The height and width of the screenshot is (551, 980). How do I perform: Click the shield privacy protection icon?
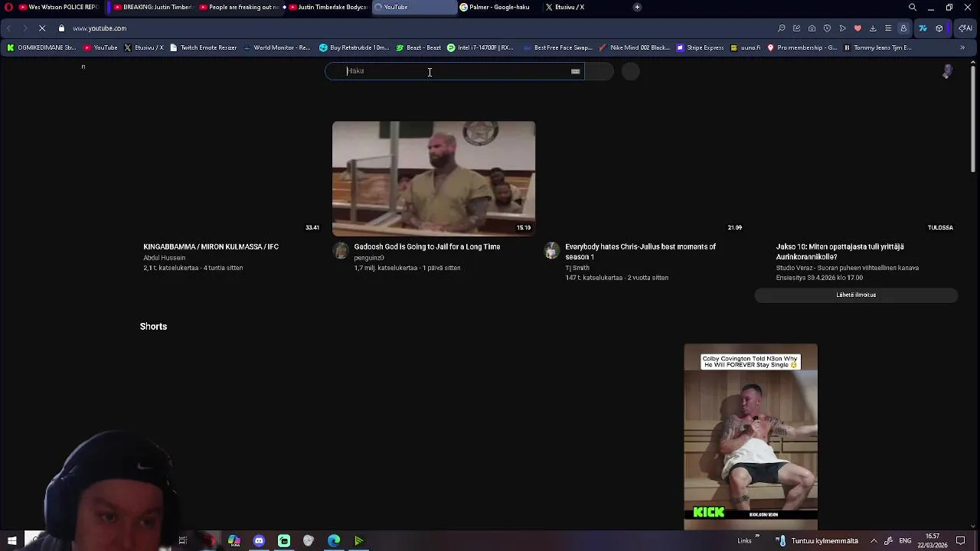[827, 28]
